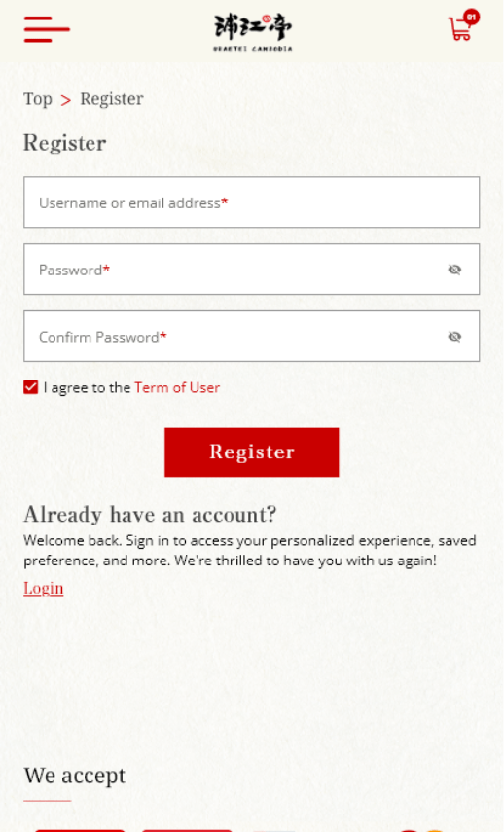This screenshot has height=832, width=504.
Task: Open the Term of User link
Action: [177, 388]
